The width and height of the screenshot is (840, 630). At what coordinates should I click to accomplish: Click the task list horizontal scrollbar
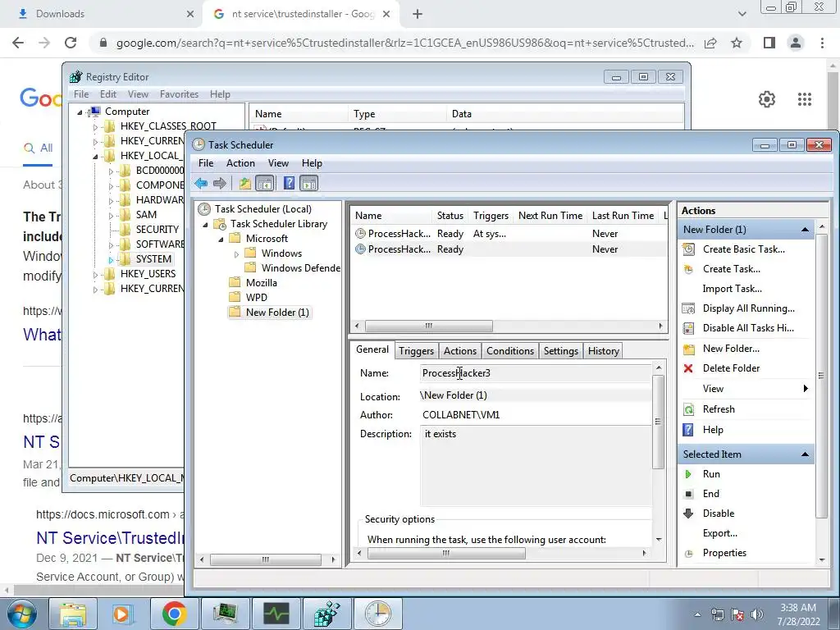(x=428, y=326)
